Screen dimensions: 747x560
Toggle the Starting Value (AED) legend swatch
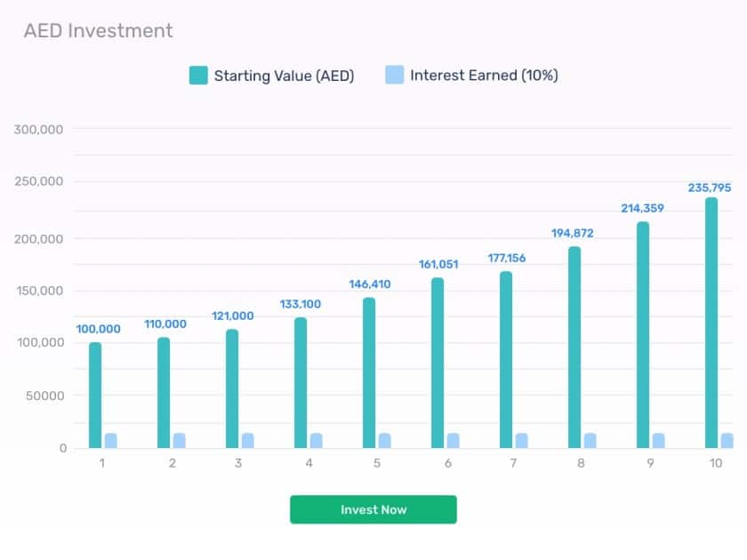(198, 76)
